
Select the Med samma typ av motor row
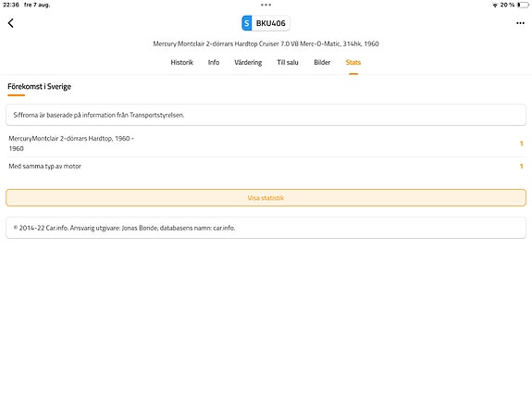pyautogui.click(x=266, y=166)
